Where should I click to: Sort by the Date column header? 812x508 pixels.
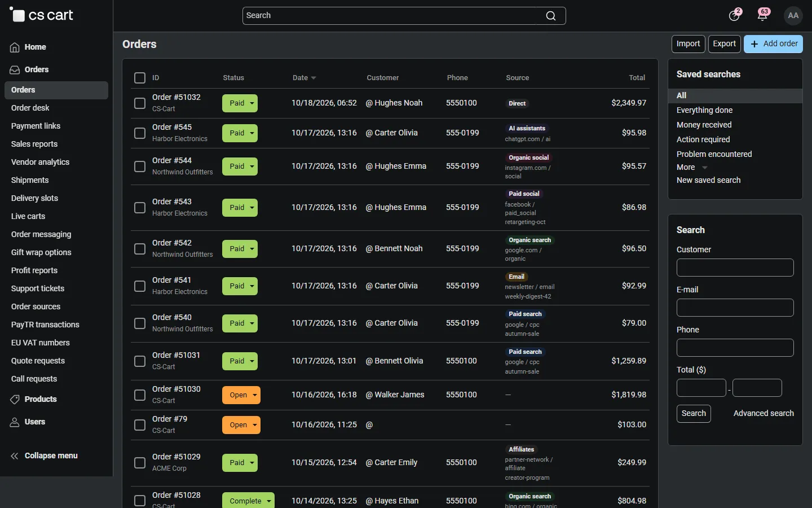(304, 78)
